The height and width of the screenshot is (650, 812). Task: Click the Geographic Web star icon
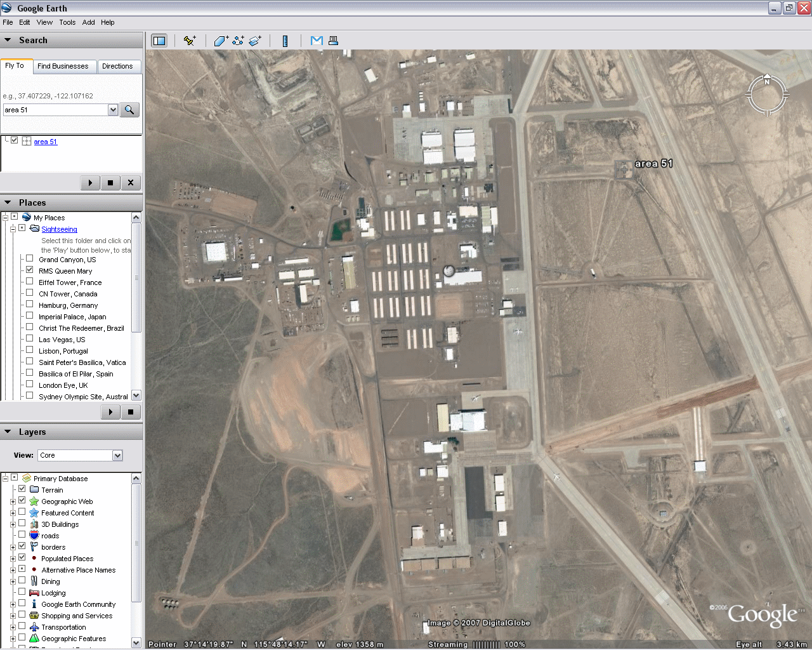pyautogui.click(x=34, y=501)
